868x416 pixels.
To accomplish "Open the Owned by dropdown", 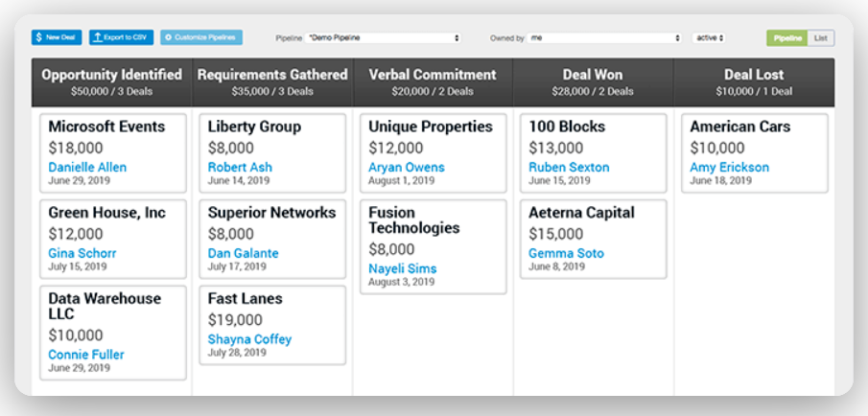I will [604, 38].
